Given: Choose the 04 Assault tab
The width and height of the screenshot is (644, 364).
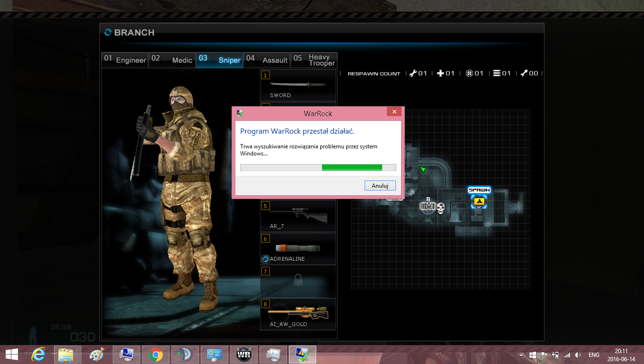Looking at the screenshot, I should (267, 60).
